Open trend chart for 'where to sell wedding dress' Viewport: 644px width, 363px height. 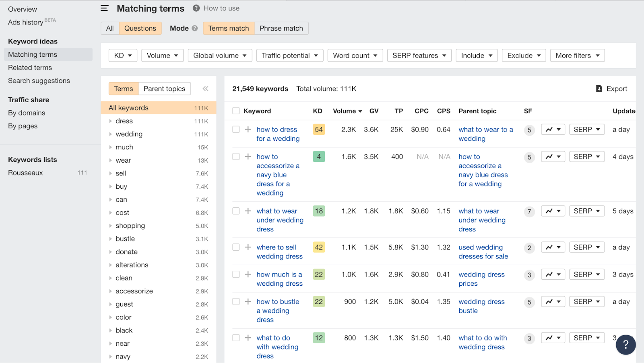coord(553,248)
